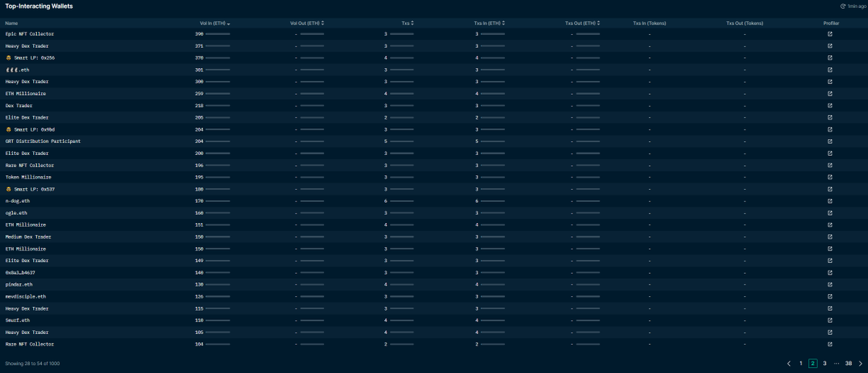Open profiler for Epic NFT Collector

(830, 34)
